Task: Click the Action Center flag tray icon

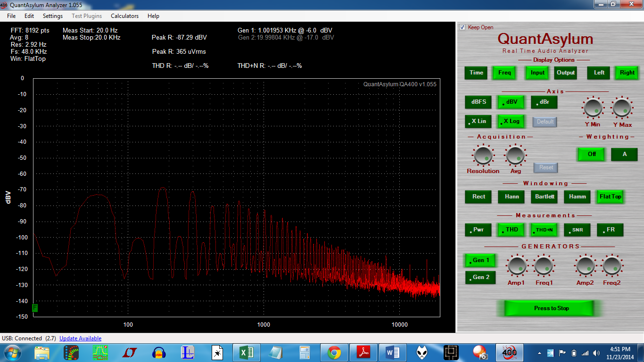Action: pyautogui.click(x=562, y=353)
